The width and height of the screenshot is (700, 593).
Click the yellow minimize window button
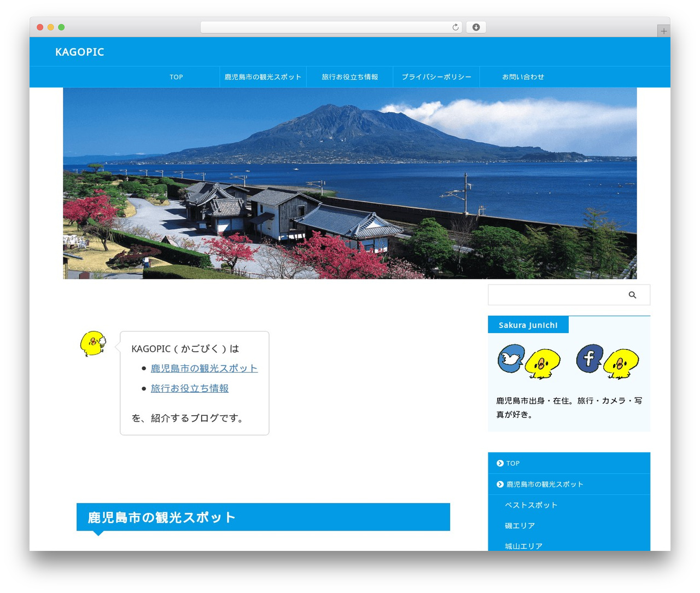coord(51,27)
